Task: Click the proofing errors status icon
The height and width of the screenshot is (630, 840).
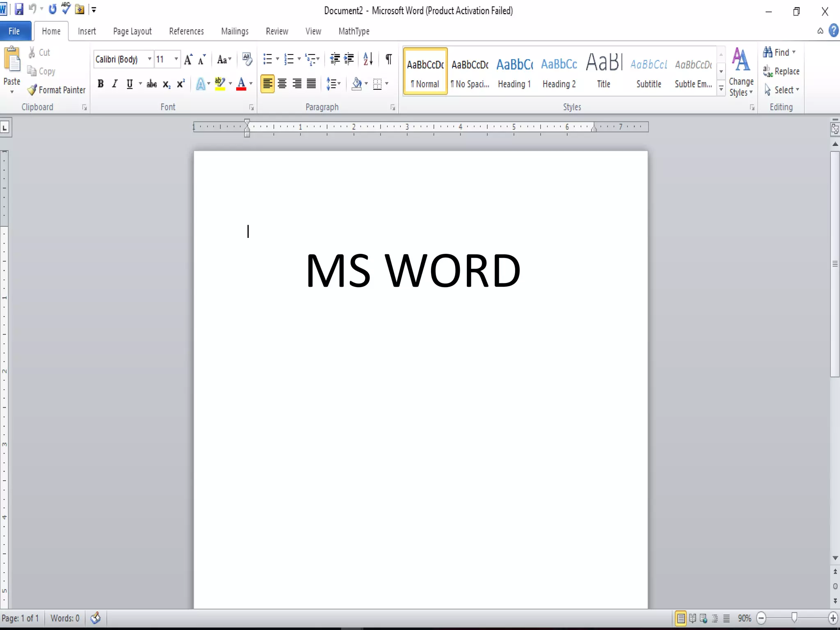Action: [96, 618]
